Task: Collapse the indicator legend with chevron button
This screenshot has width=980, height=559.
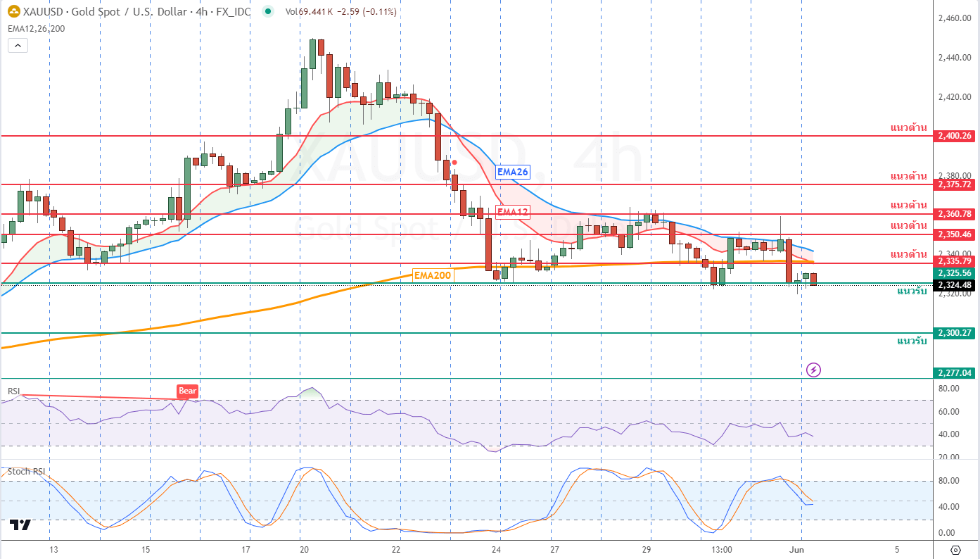Action: click(18, 46)
